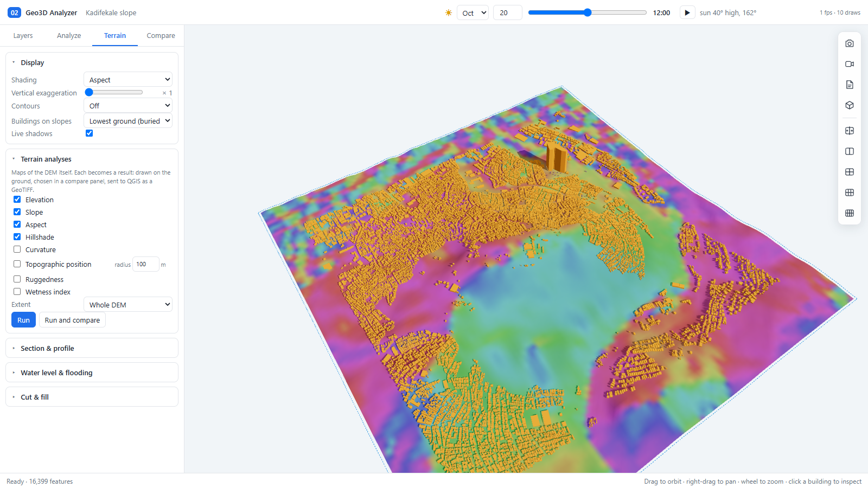Click the day number field showing 20
Image resolution: width=868 pixels, height=488 pixels.
[x=508, y=12]
